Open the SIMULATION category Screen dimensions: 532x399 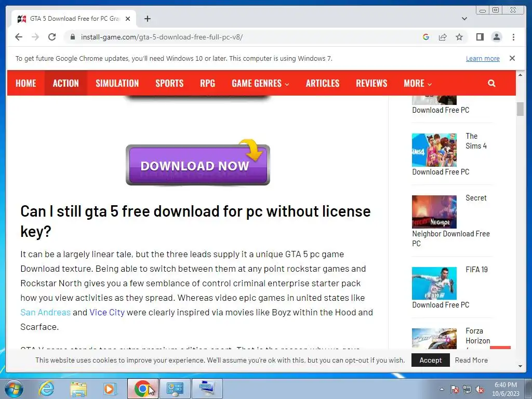pos(117,83)
